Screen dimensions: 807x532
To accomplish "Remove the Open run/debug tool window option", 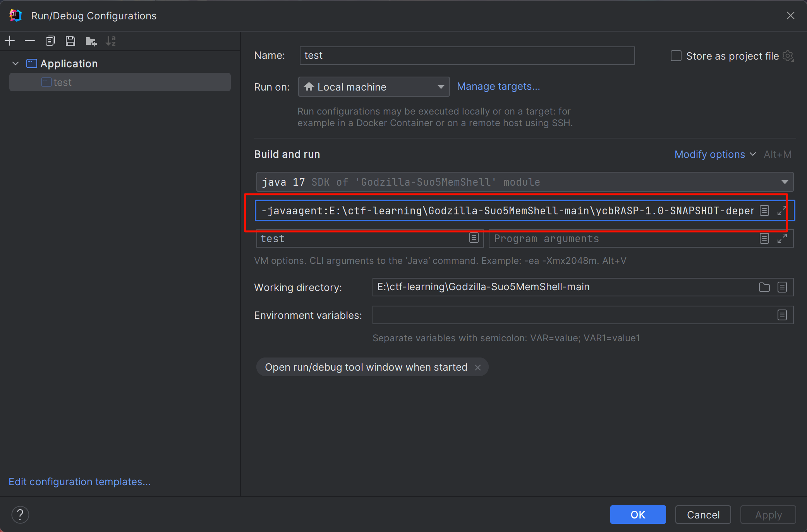I will 478,368.
